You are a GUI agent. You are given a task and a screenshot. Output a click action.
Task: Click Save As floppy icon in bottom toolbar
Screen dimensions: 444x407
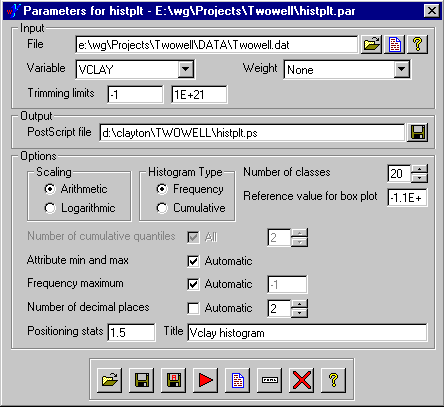[x=174, y=380]
